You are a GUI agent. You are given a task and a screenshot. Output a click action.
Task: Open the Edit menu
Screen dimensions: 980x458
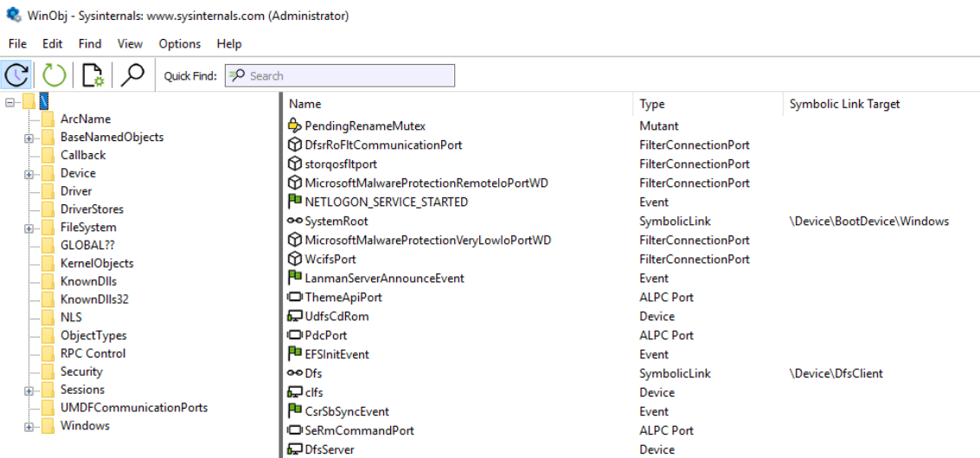coord(53,44)
